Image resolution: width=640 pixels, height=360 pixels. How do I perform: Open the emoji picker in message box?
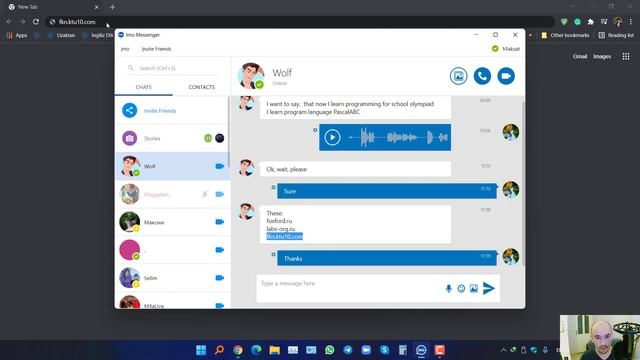pyautogui.click(x=461, y=289)
